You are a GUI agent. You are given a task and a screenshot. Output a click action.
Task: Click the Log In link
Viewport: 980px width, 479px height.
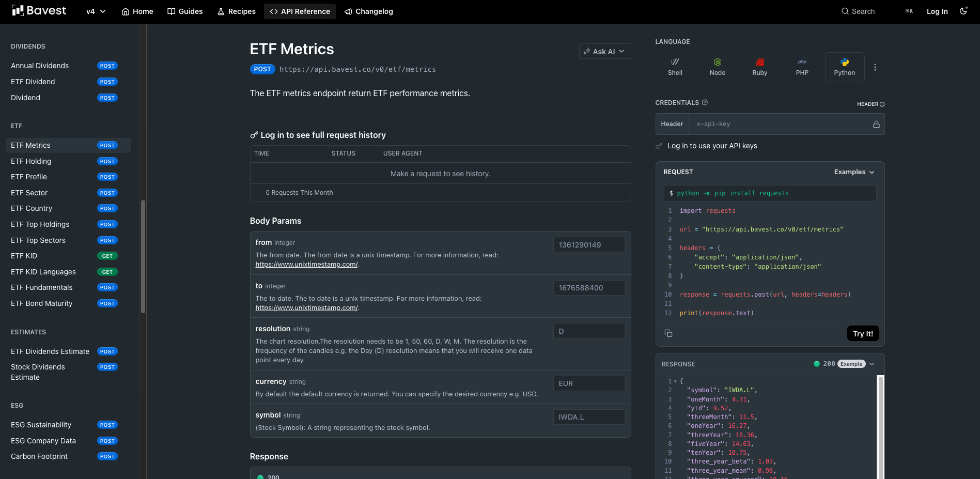point(937,11)
